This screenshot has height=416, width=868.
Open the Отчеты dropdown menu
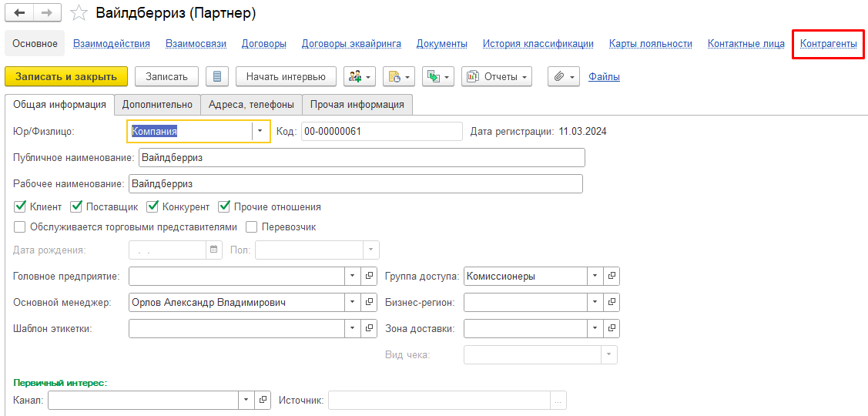pyautogui.click(x=497, y=77)
